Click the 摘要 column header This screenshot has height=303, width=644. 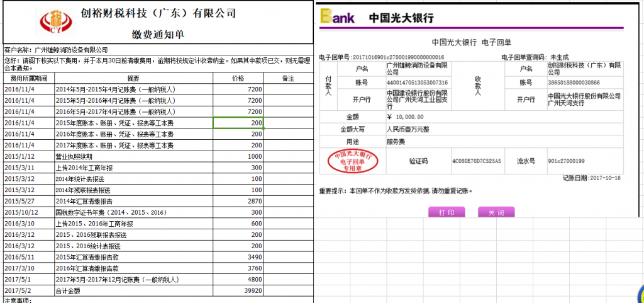click(133, 78)
